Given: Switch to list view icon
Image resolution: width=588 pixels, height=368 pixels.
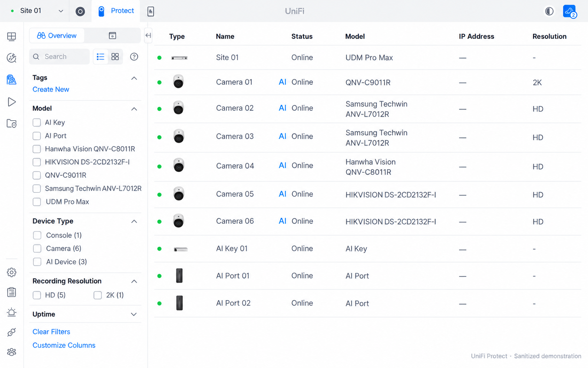Looking at the screenshot, I should (x=100, y=56).
